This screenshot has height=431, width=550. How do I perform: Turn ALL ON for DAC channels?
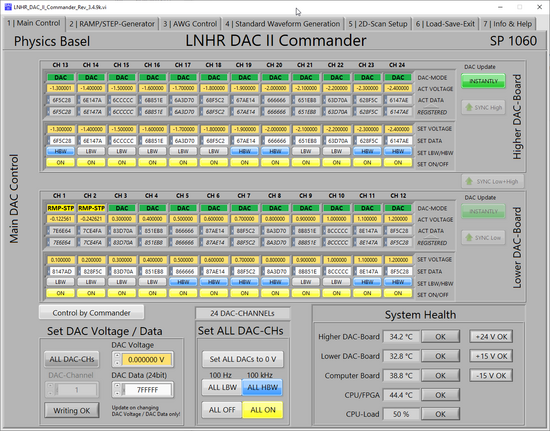(x=262, y=410)
